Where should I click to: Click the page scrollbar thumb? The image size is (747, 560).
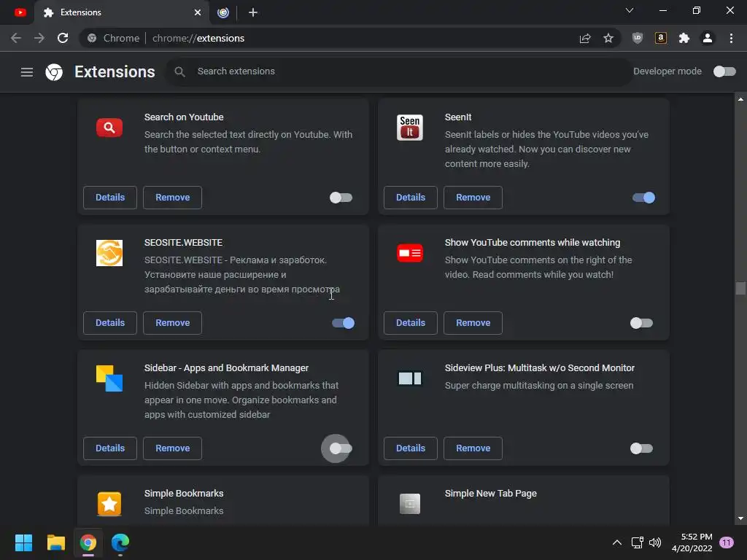[x=740, y=289]
